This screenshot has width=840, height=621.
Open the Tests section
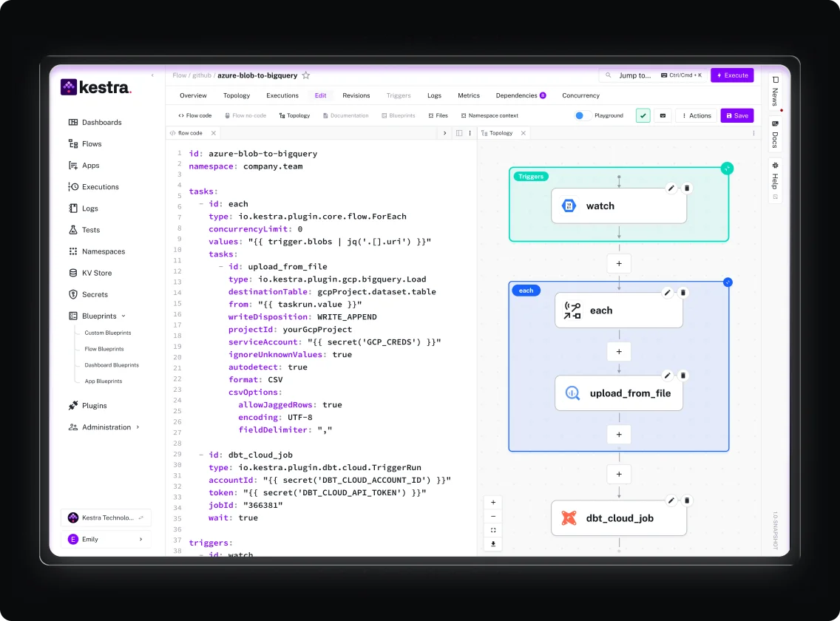[84, 229]
